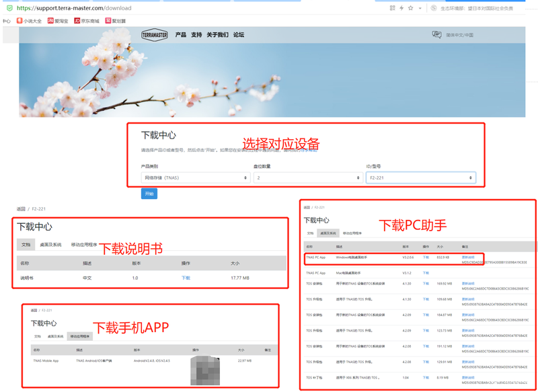Select 移动应用程序 tab in the 说明书 panel
The image size is (538, 392).
84,245
